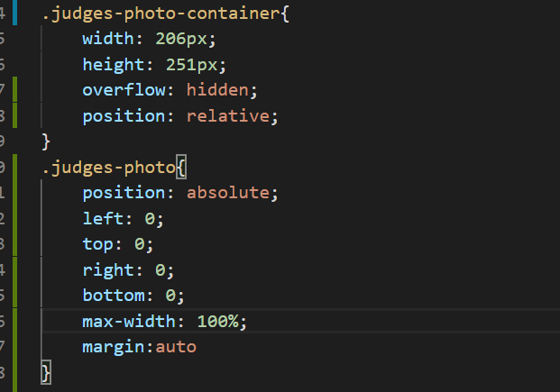Screen dimensions: 560x392
Task: Click the left property
Action: click(101, 218)
